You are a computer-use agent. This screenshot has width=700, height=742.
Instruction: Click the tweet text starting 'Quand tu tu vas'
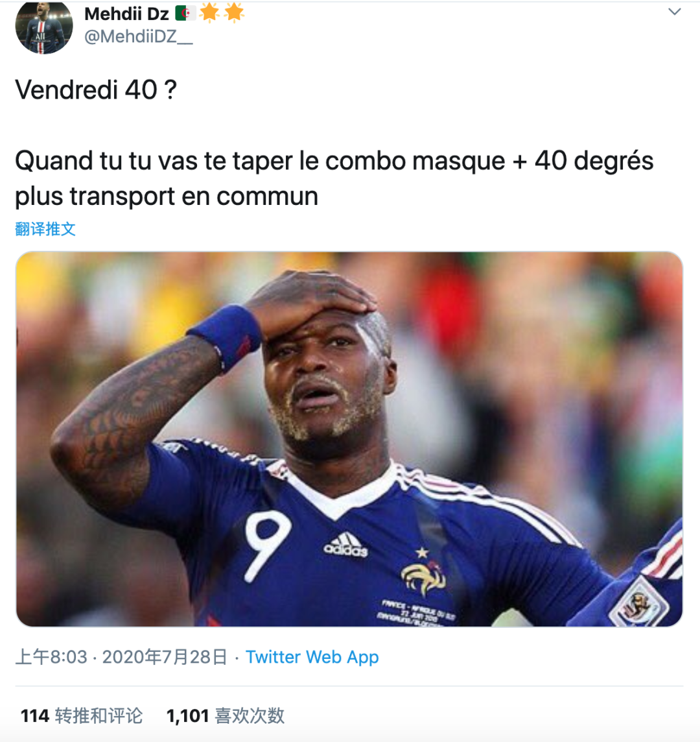click(x=334, y=178)
